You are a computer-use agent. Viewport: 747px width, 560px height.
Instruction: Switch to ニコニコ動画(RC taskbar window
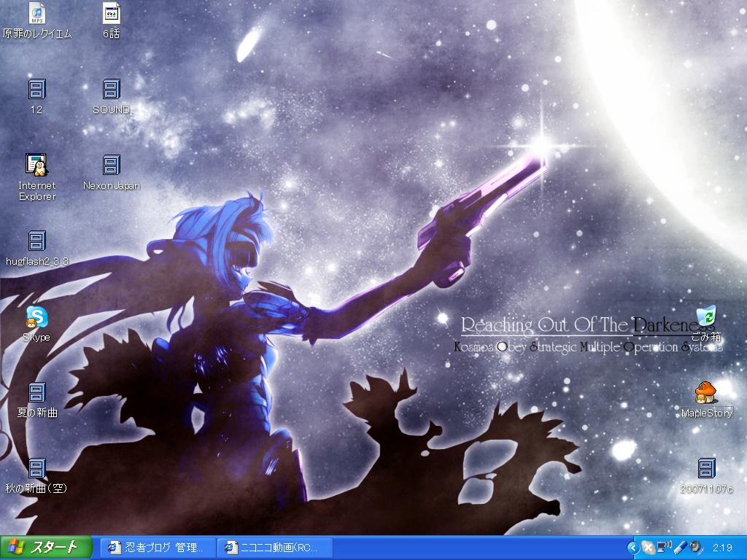(x=274, y=548)
